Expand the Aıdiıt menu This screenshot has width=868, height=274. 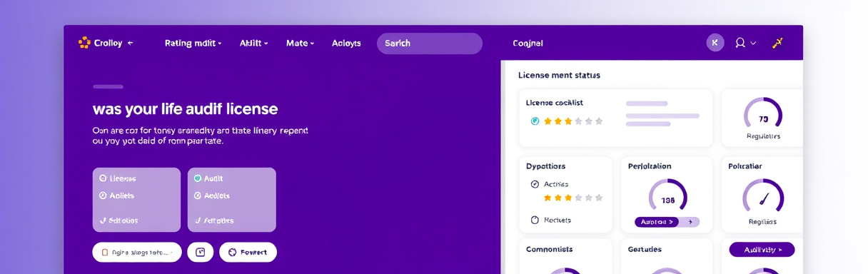[x=253, y=44]
